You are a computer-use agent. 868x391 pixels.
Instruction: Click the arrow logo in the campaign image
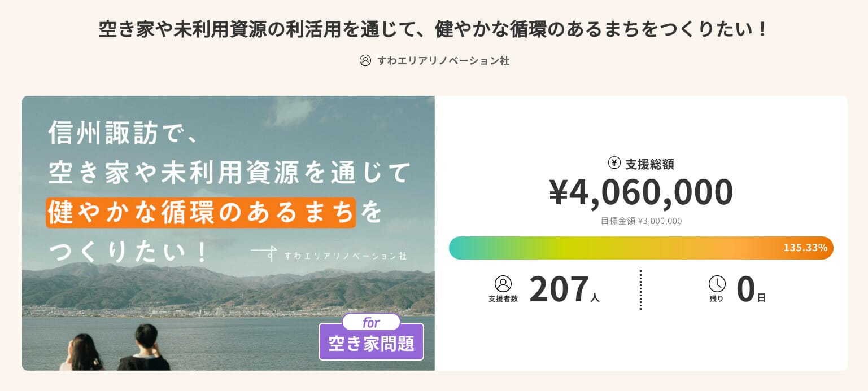(x=264, y=253)
